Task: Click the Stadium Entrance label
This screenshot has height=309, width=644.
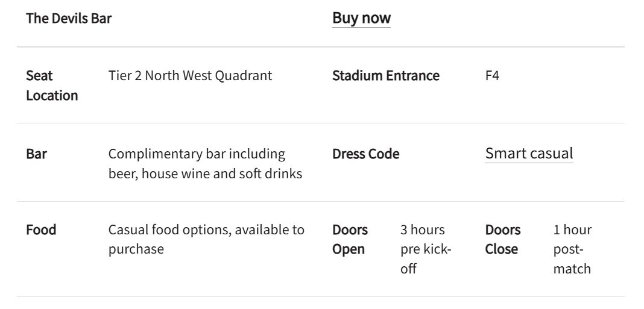Action: (x=386, y=76)
